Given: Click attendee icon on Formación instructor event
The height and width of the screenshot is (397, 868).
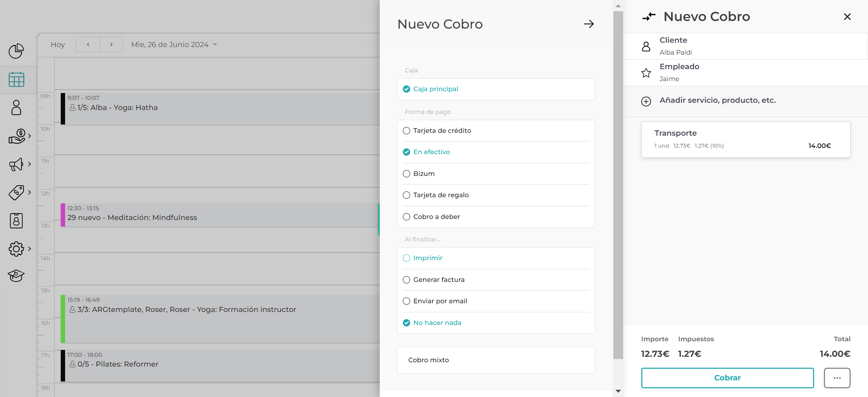Looking at the screenshot, I should point(72,309).
